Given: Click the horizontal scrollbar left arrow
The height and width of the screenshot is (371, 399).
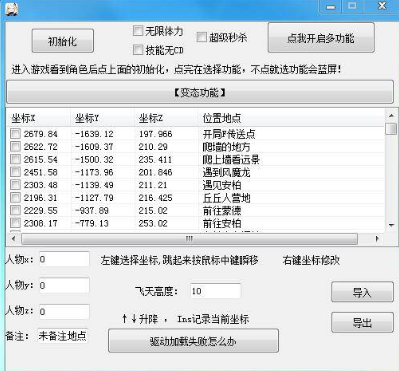Looking at the screenshot, I should 13,239.
